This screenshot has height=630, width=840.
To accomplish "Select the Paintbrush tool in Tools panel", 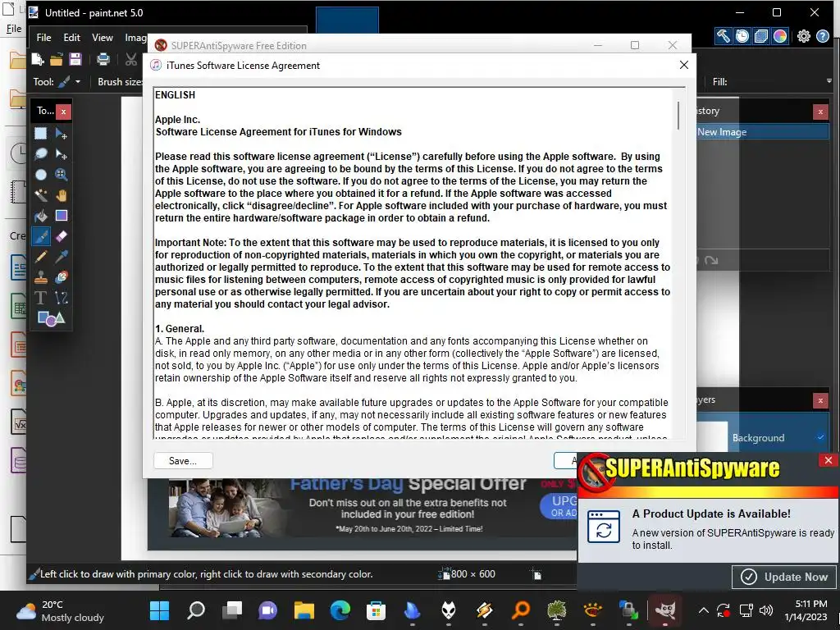I will click(x=41, y=235).
